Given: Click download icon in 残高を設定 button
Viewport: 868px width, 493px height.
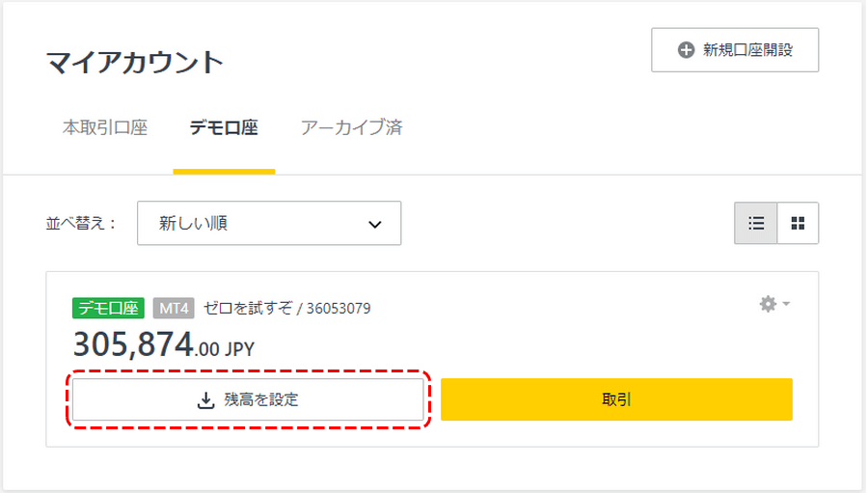Looking at the screenshot, I should (206, 400).
